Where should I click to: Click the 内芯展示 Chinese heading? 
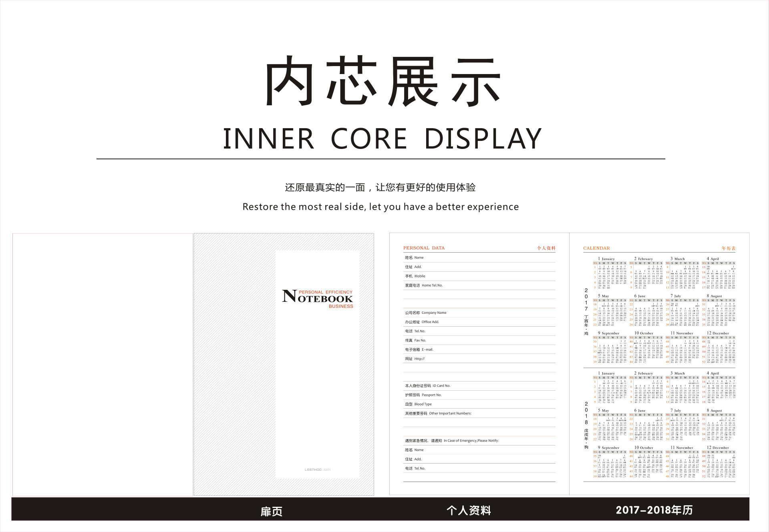pyautogui.click(x=382, y=81)
